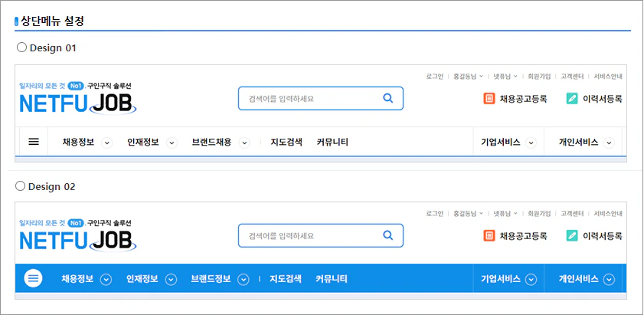The image size is (644, 315).
Task: Expand the 채용정보 chevron in Design 01
Action: pyautogui.click(x=107, y=143)
